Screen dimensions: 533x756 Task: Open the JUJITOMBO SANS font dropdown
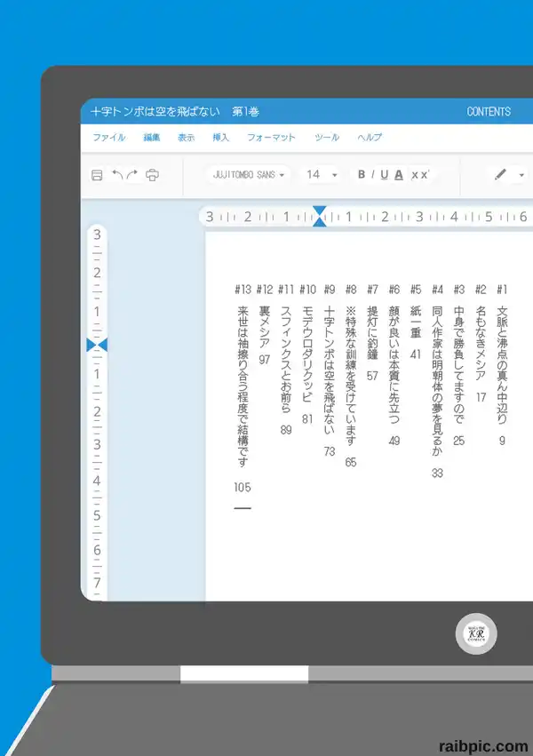(x=249, y=174)
